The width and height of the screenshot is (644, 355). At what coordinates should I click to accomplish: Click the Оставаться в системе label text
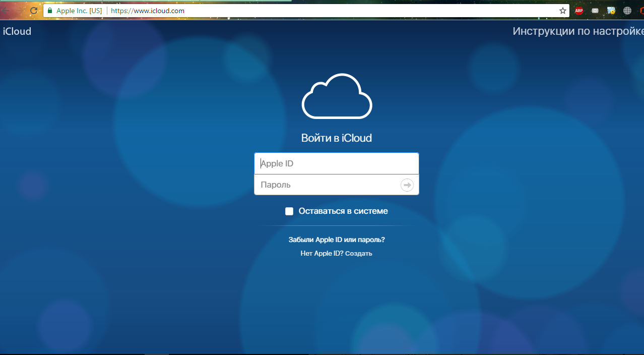point(343,211)
